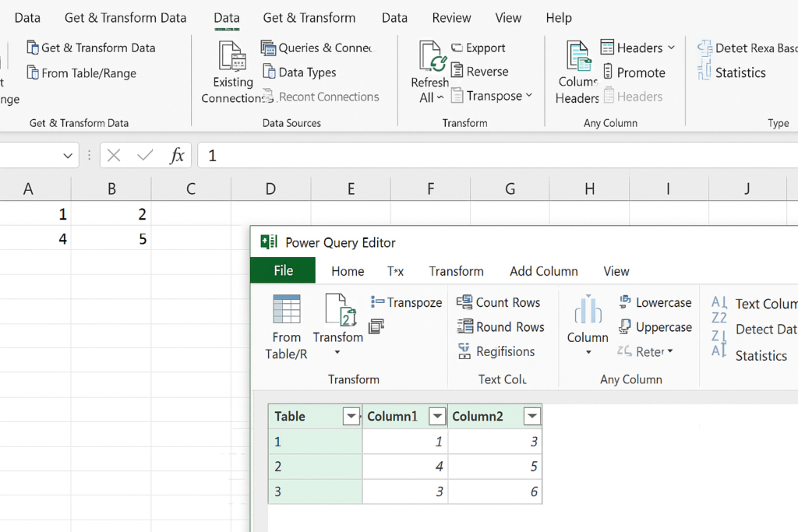Open Column1 filter dropdown
This screenshot has height=532, width=798.
(x=437, y=417)
